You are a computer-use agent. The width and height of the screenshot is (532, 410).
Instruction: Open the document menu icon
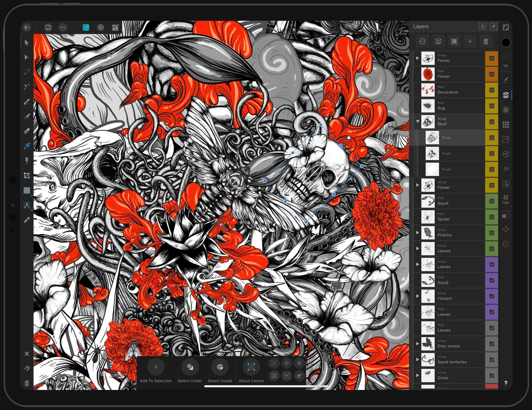[48, 27]
